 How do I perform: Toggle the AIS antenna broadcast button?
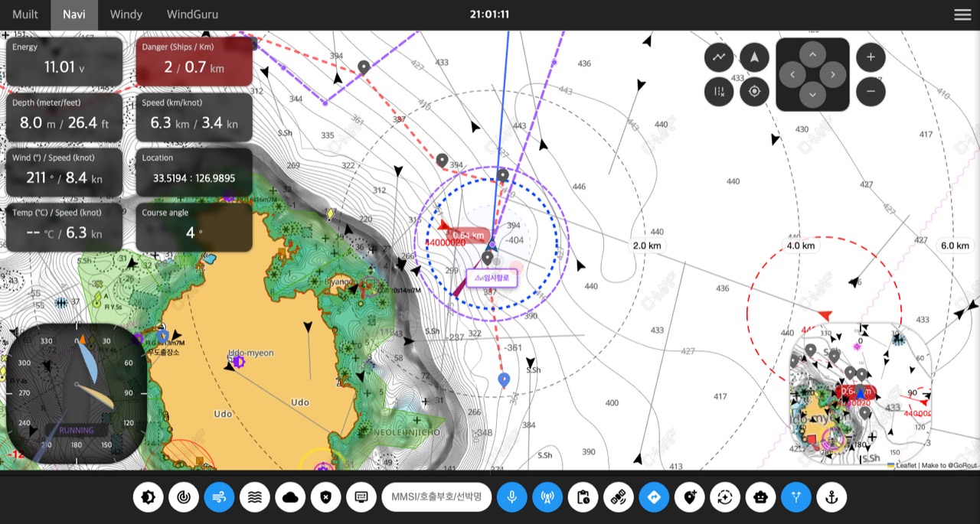tap(547, 497)
